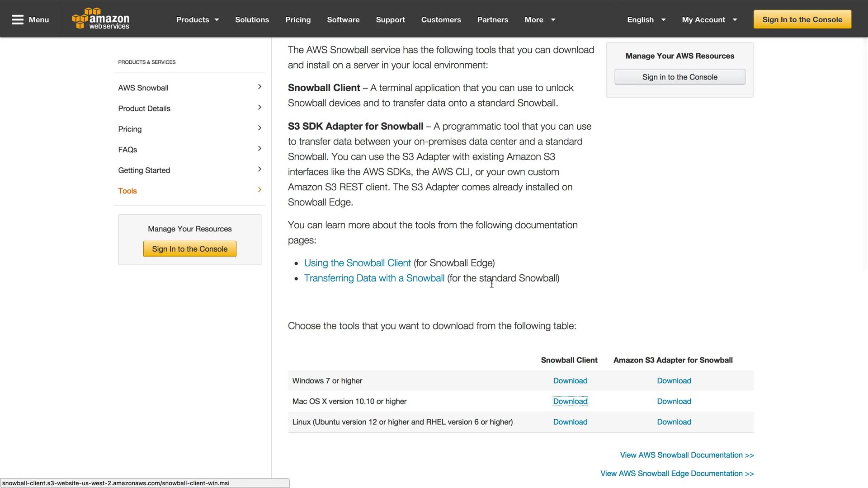Image resolution: width=868 pixels, height=488 pixels.
Task: Open the FAQs sidebar item
Action: pos(127,150)
